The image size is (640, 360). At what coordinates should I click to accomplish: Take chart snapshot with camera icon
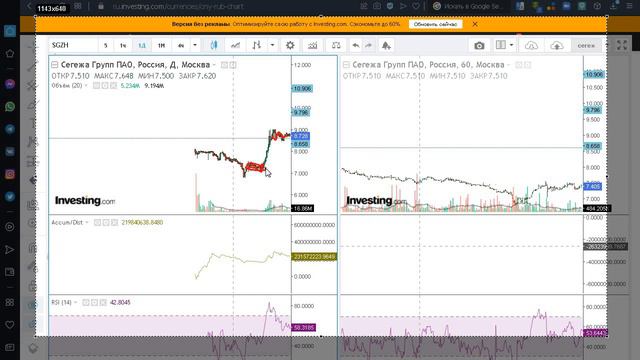tap(479, 45)
